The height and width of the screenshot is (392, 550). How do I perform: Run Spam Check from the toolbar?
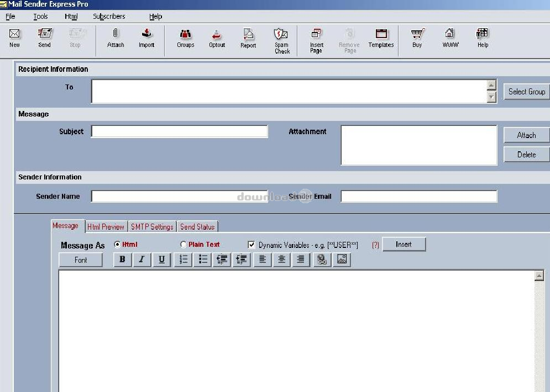pyautogui.click(x=282, y=40)
